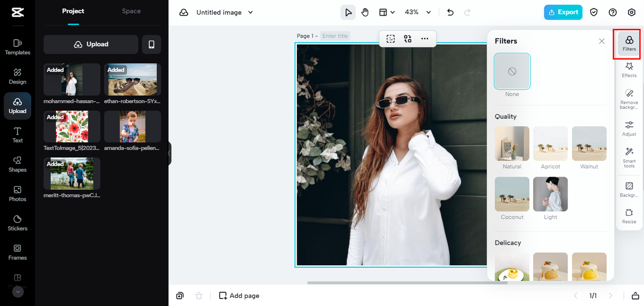Open the settings hexagon icon
The height and width of the screenshot is (306, 644).
[631, 12]
